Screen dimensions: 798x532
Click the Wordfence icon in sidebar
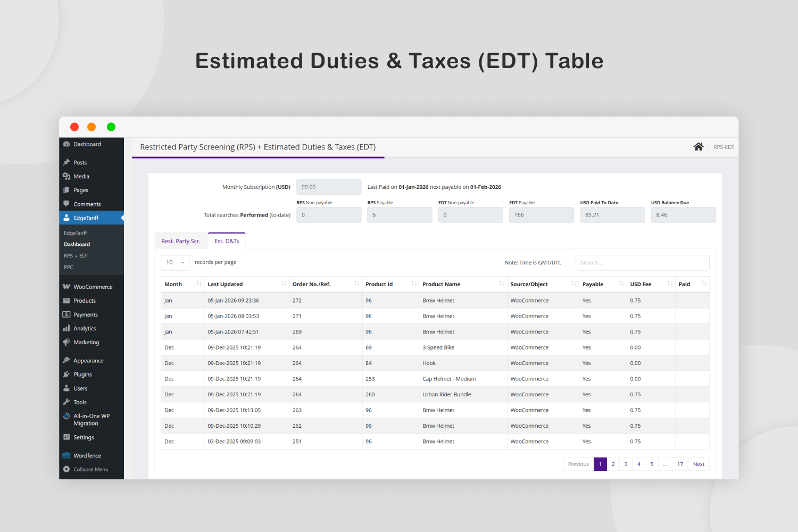66,455
